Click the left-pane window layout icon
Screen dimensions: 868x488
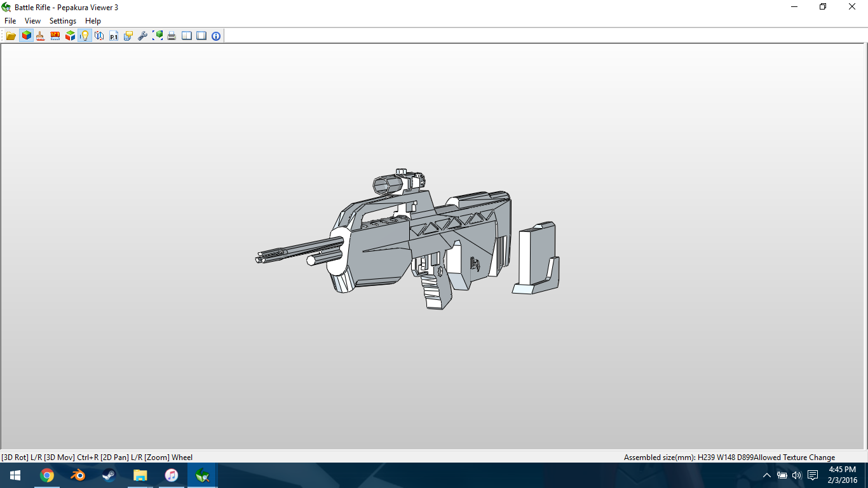187,36
